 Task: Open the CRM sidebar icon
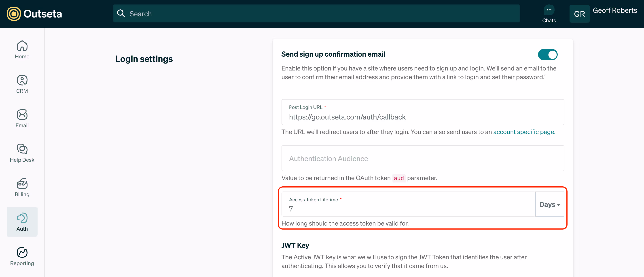(x=22, y=80)
